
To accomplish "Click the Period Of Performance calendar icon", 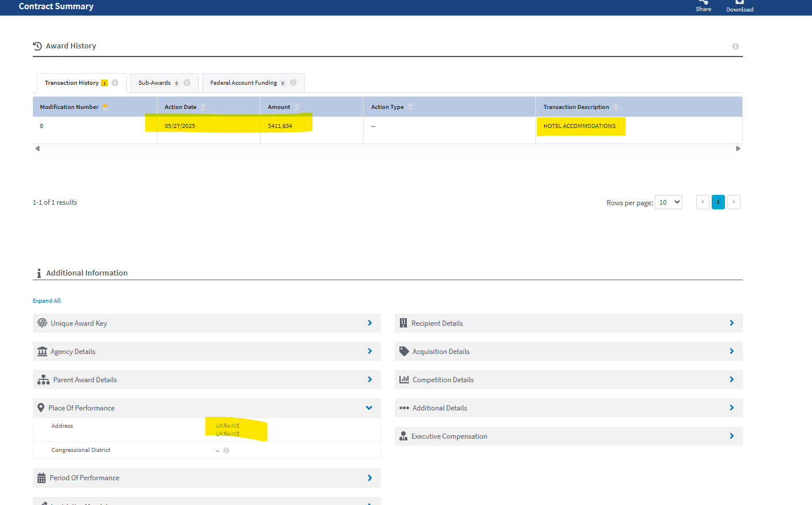I will 41,478.
